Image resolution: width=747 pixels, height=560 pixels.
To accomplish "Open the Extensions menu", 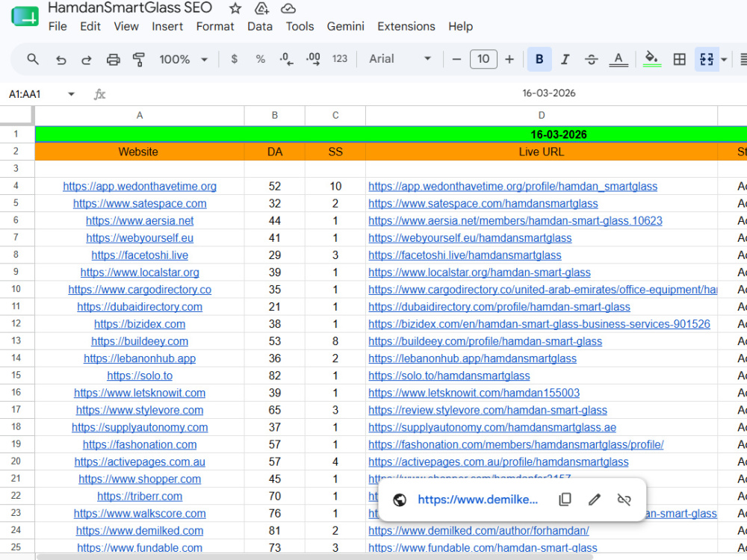I will 406,26.
